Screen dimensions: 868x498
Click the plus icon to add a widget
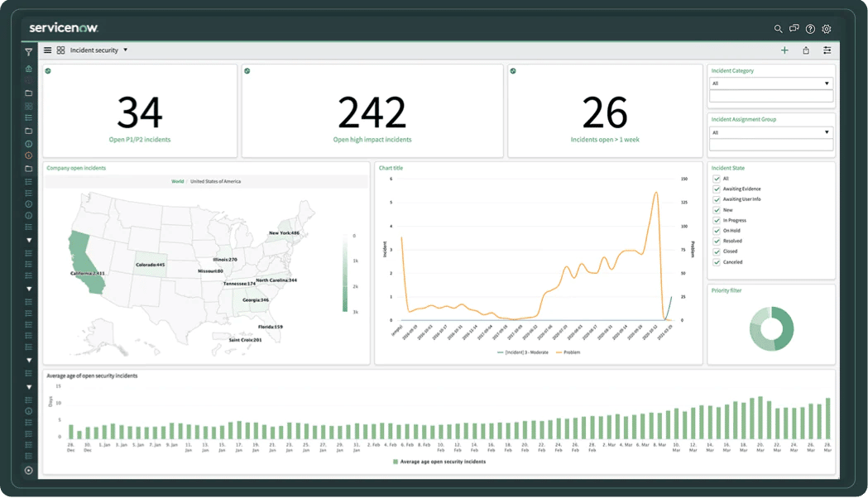(784, 50)
